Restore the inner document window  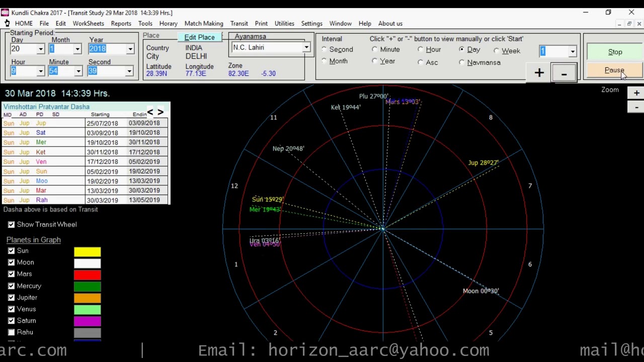coord(629,24)
